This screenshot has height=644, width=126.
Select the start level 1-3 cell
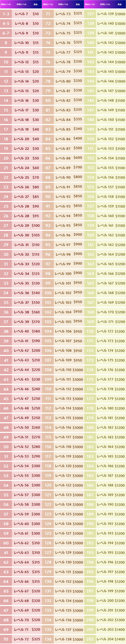(6, 14)
